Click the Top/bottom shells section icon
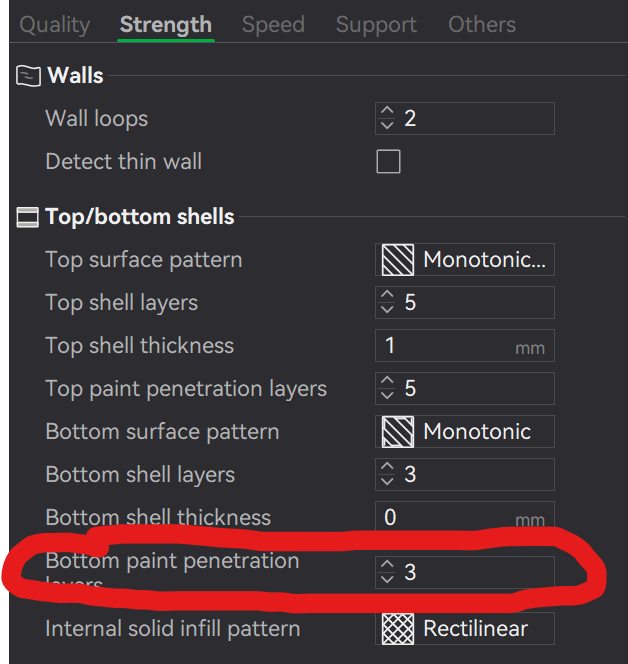628x664 pixels. (28, 217)
